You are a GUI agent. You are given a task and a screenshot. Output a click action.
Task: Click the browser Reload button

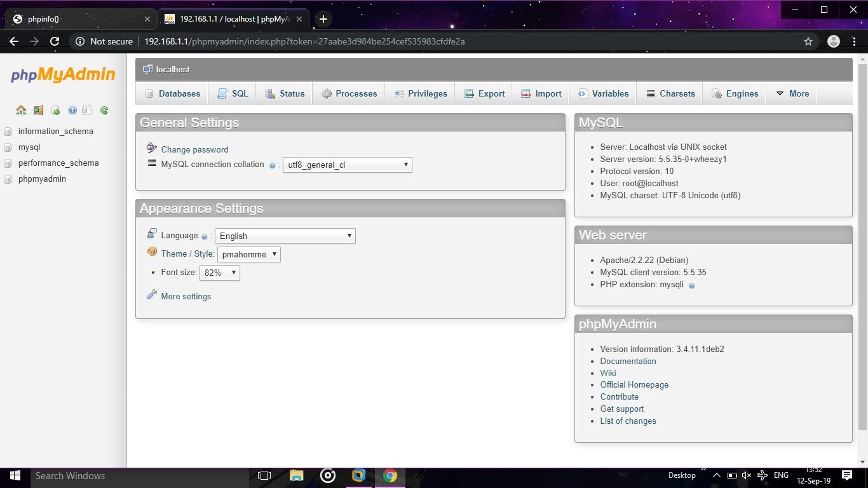[x=55, y=41]
